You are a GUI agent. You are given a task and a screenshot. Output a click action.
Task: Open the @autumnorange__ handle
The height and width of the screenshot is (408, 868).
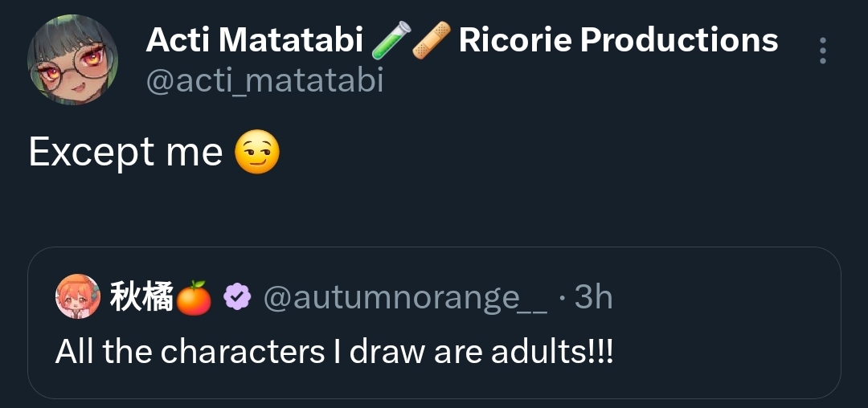tap(405, 298)
